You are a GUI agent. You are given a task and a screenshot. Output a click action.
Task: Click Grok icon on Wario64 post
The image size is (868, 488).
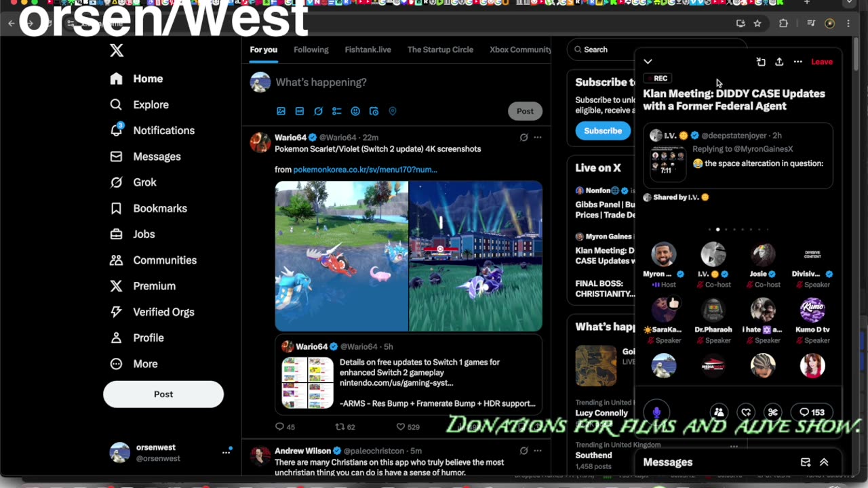[524, 138]
